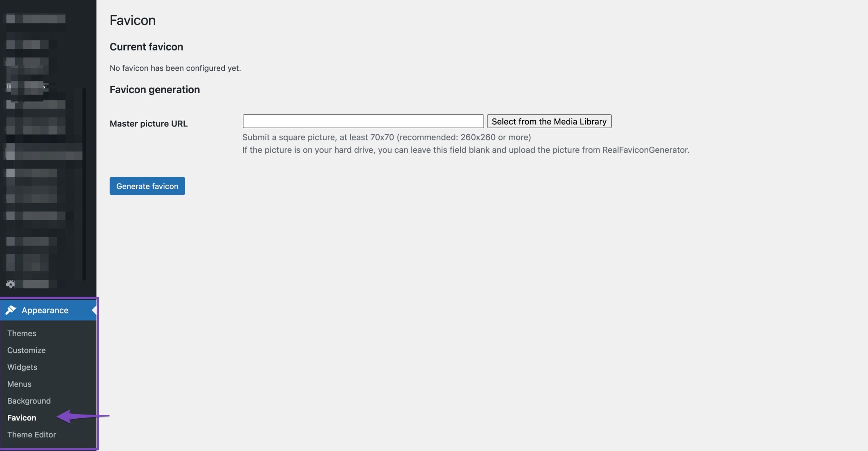Expand the Appearance submenu
The width and height of the screenshot is (868, 451).
[x=45, y=309]
